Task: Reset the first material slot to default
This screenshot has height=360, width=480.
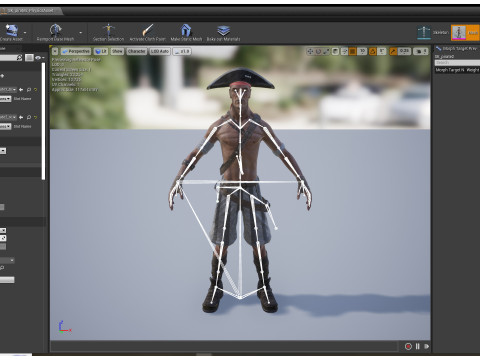Action: point(35,90)
